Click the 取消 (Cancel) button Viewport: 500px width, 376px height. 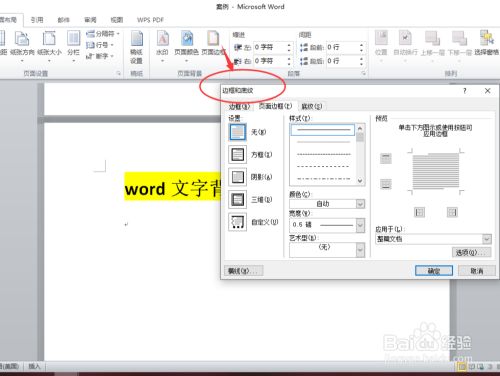coord(477,271)
